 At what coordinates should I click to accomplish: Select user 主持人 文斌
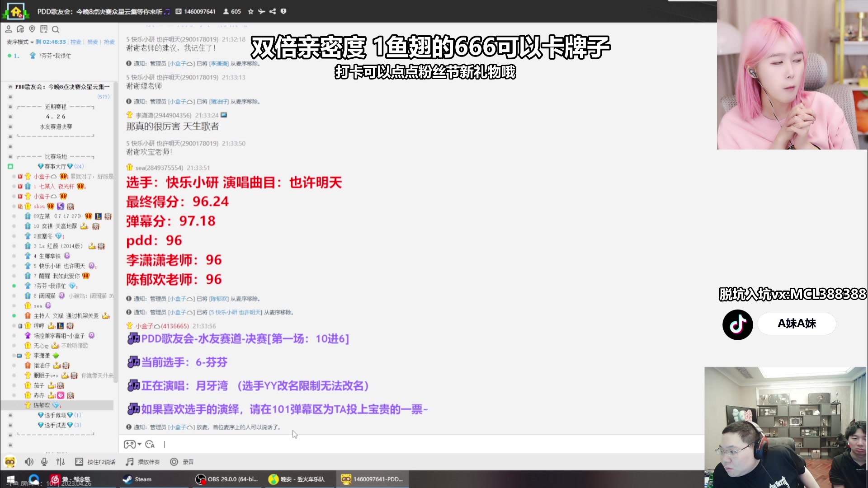(x=66, y=315)
